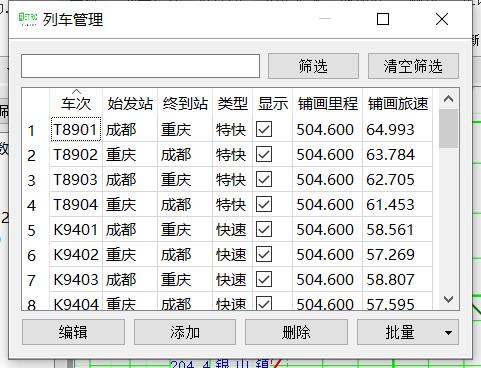Sort by 铺画旅速 column header
This screenshot has height=368, width=481.
pos(398,103)
